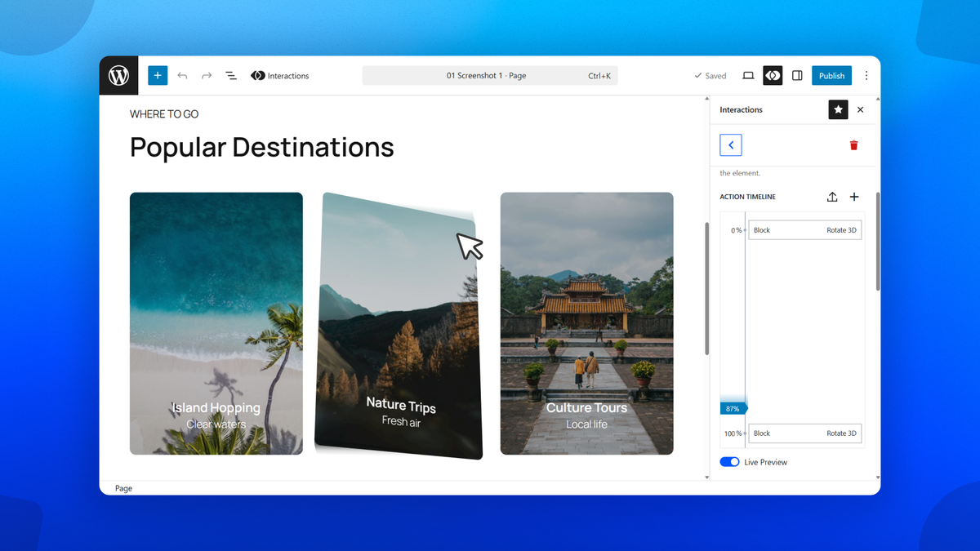Click the Publish button

831,75
